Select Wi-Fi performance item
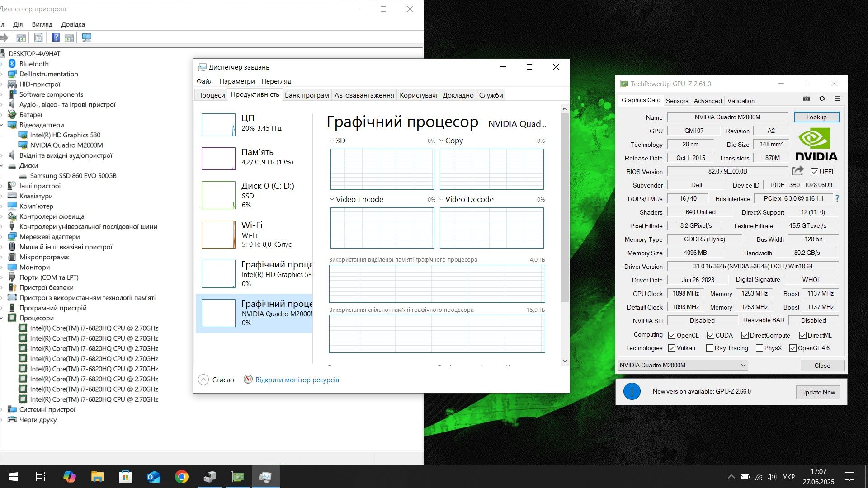 [x=254, y=234]
